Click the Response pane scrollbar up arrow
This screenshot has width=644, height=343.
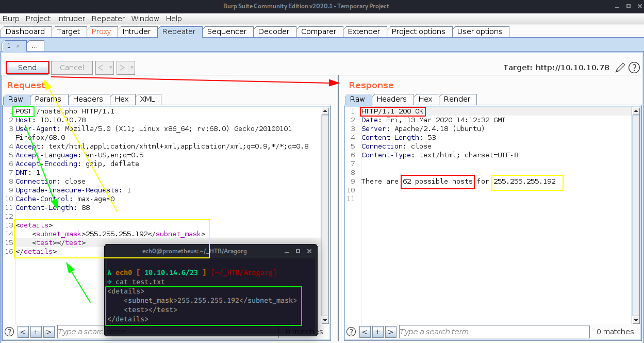point(635,110)
